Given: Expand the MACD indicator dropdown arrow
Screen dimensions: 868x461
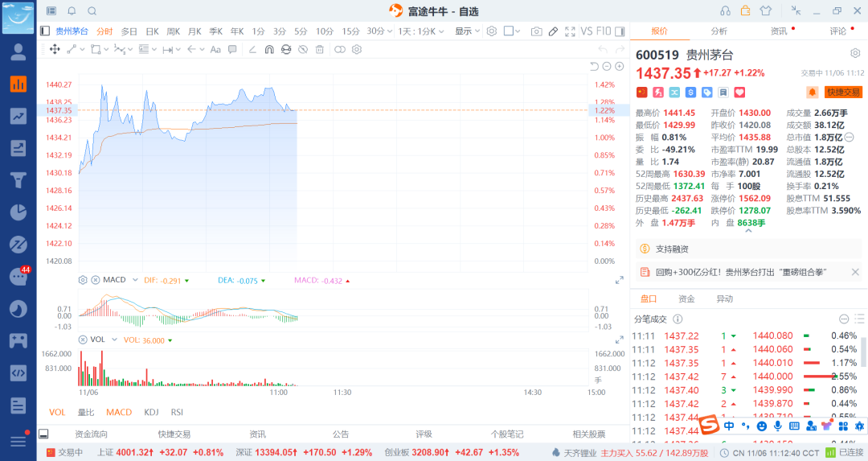Looking at the screenshot, I should point(134,280).
